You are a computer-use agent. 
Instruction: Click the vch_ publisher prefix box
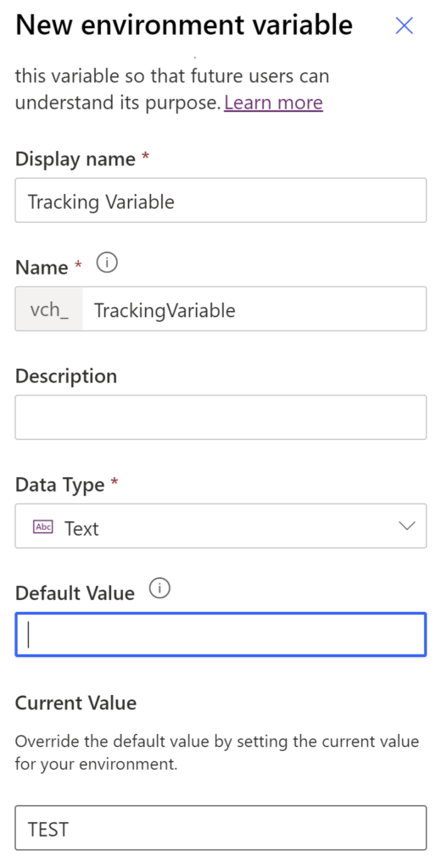(49, 309)
